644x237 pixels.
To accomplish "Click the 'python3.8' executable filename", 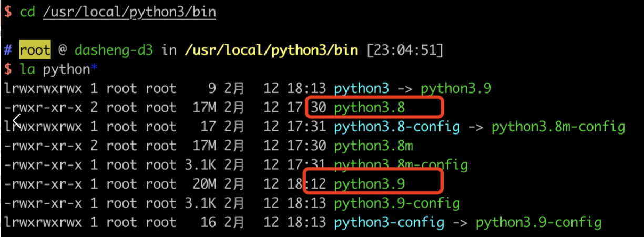I will click(x=370, y=108).
